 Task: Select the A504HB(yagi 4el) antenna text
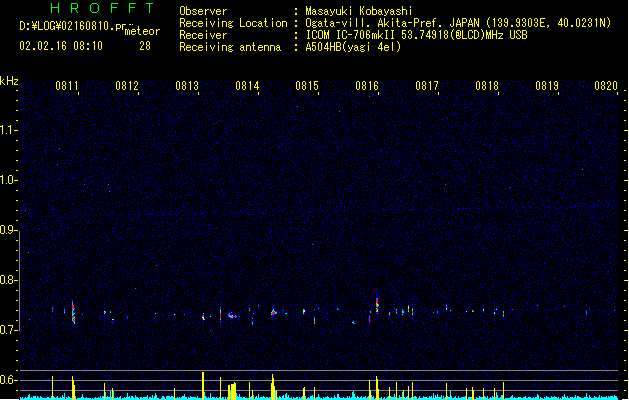tap(353, 47)
